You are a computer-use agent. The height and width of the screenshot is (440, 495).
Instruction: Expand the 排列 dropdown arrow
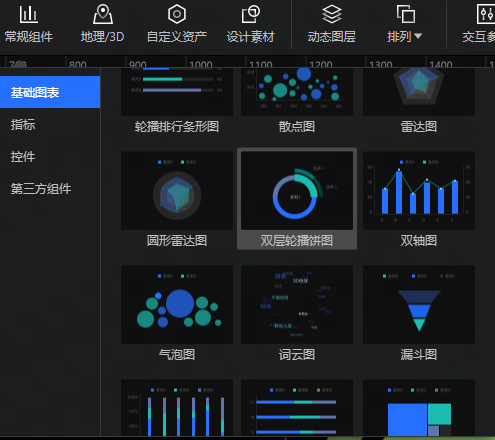pyautogui.click(x=418, y=36)
